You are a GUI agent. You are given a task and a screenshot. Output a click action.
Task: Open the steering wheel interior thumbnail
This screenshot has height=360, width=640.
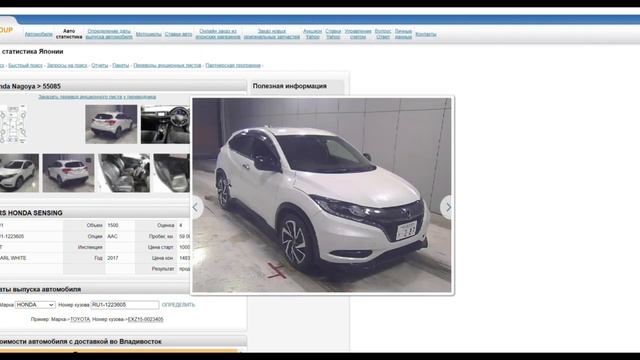point(165,124)
